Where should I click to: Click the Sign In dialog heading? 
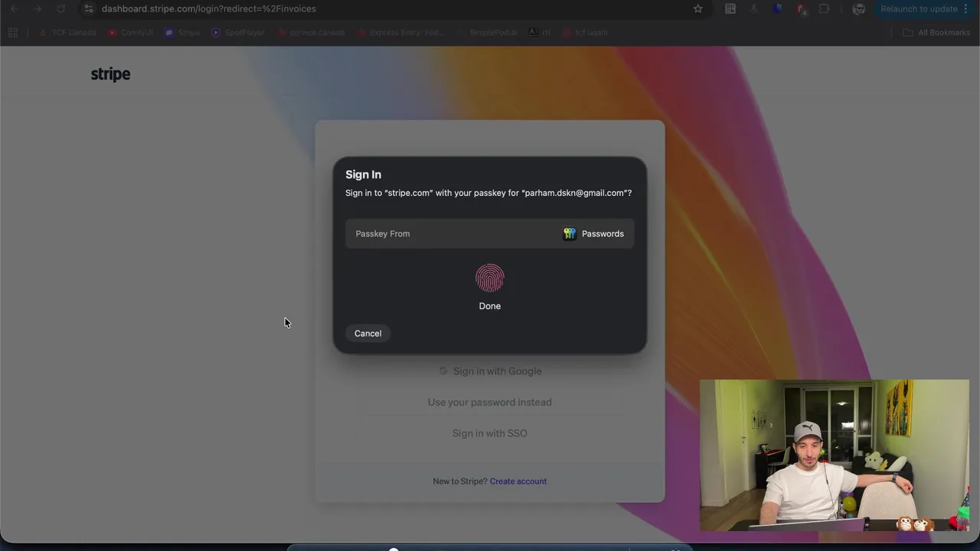pyautogui.click(x=363, y=175)
